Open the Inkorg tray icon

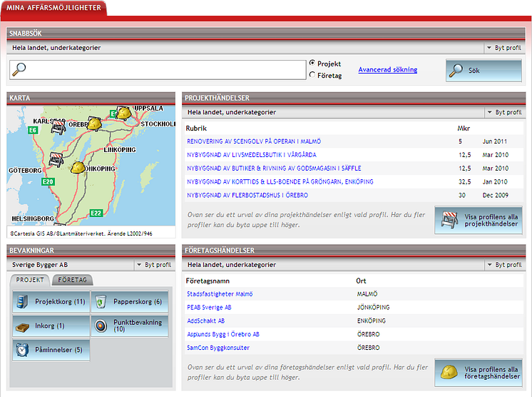[24, 326]
